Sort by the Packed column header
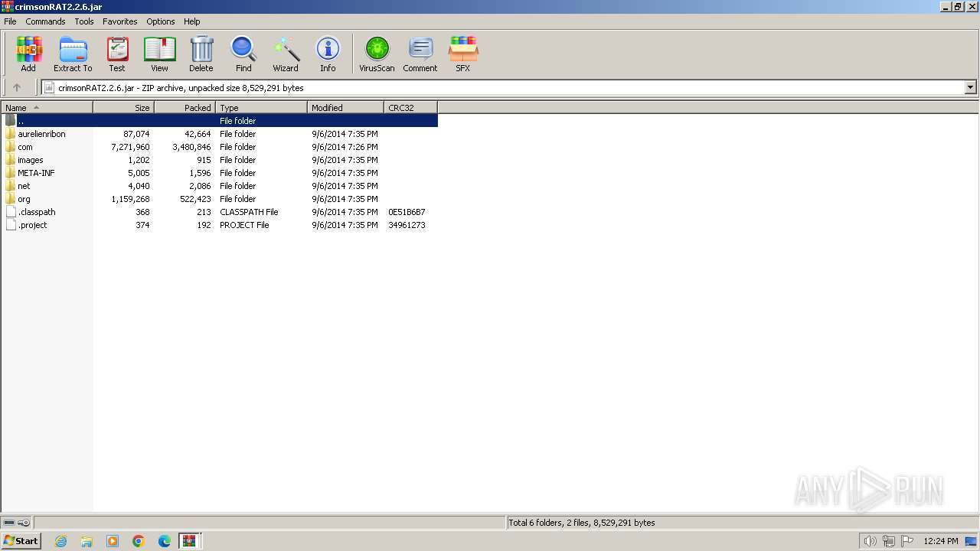980x551 pixels. tap(185, 108)
